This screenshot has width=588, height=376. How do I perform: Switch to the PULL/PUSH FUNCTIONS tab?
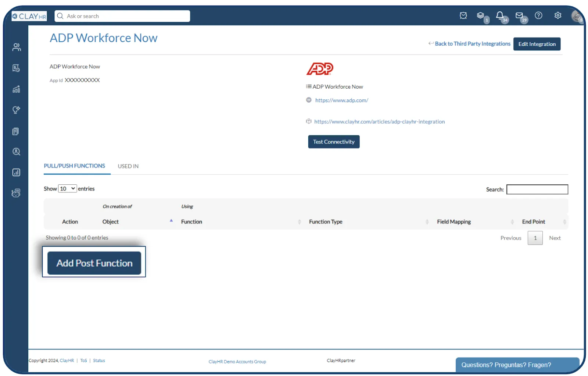[x=75, y=166]
